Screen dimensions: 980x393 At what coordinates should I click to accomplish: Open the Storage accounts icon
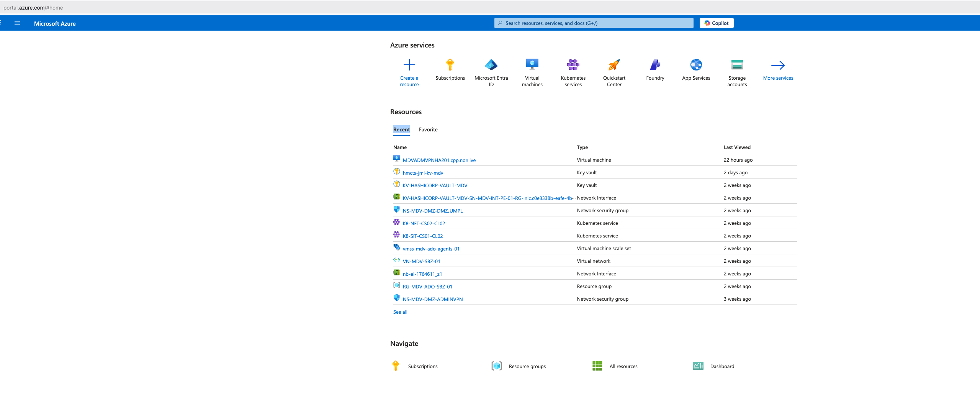tap(737, 64)
